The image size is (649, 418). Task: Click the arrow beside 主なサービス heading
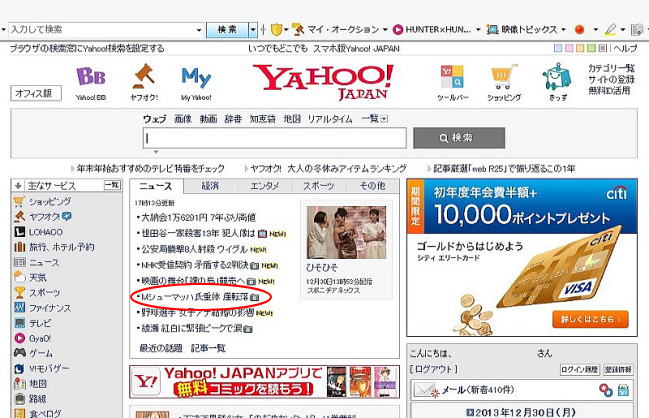[x=18, y=186]
